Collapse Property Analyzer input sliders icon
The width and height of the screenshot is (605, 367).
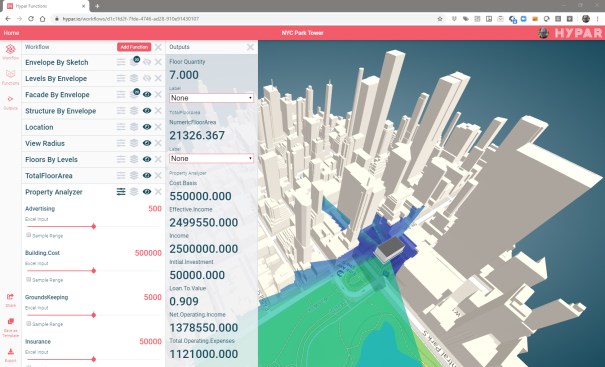click(x=121, y=192)
